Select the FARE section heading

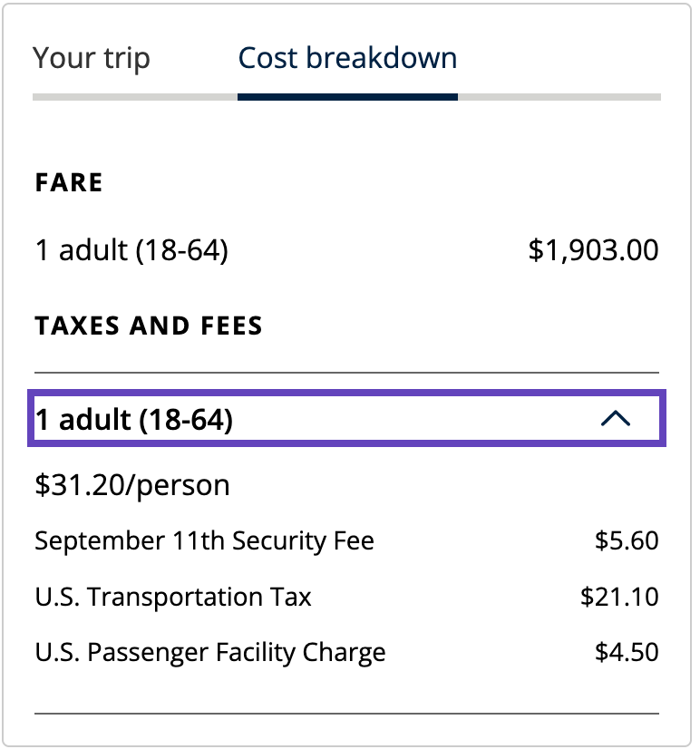69,182
